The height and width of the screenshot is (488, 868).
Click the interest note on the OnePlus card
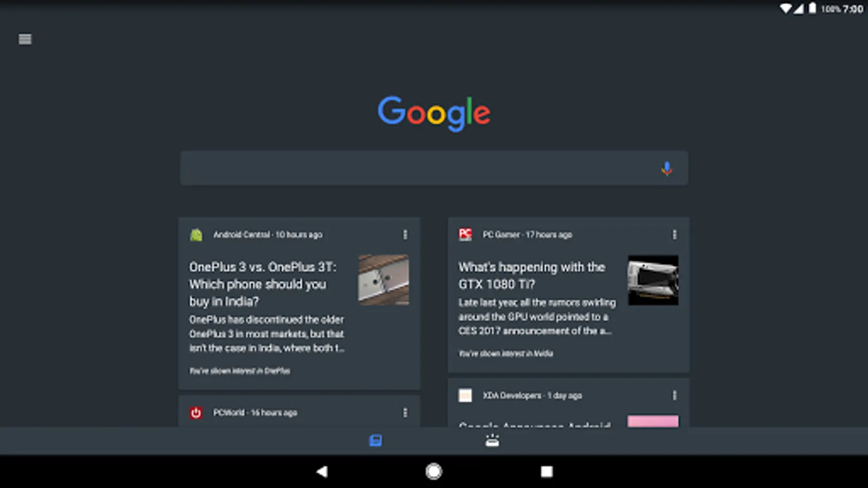[x=240, y=371]
